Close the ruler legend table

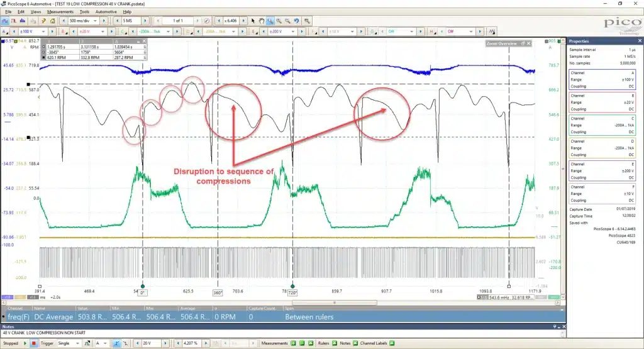144,41
